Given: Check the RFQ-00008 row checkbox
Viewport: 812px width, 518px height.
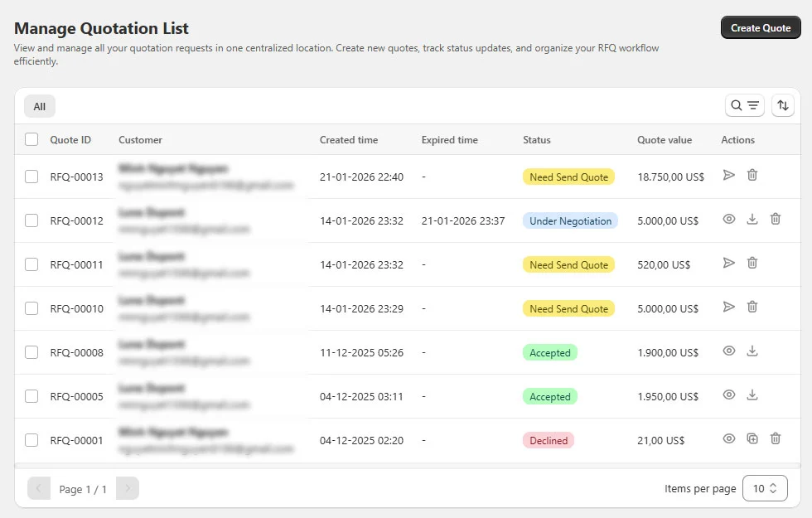Looking at the screenshot, I should pyautogui.click(x=31, y=351).
